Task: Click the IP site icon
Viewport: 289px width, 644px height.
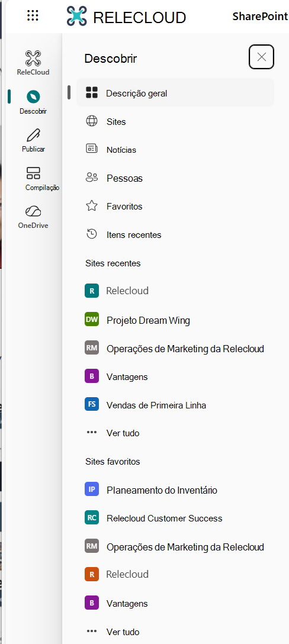Action: pos(92,489)
